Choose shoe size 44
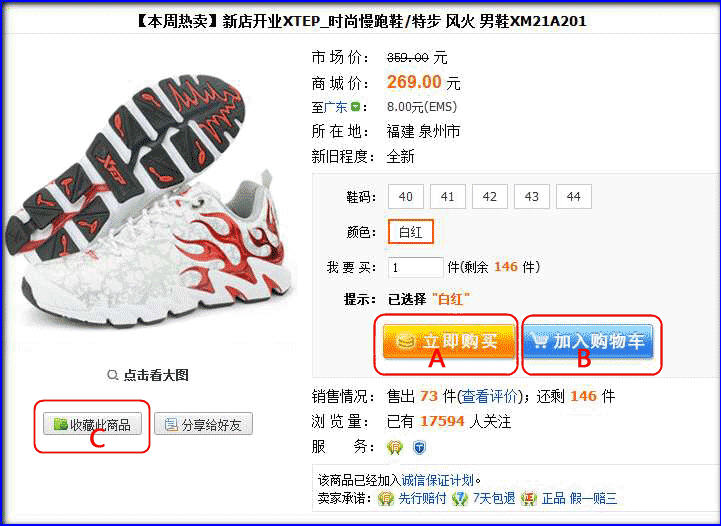 pyautogui.click(x=573, y=197)
